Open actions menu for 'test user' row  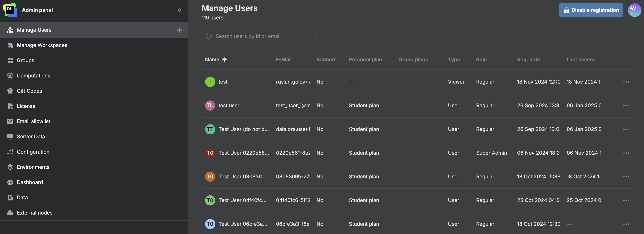pos(626,106)
